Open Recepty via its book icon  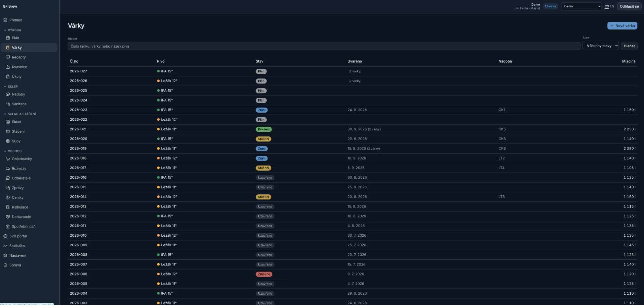pos(8,57)
